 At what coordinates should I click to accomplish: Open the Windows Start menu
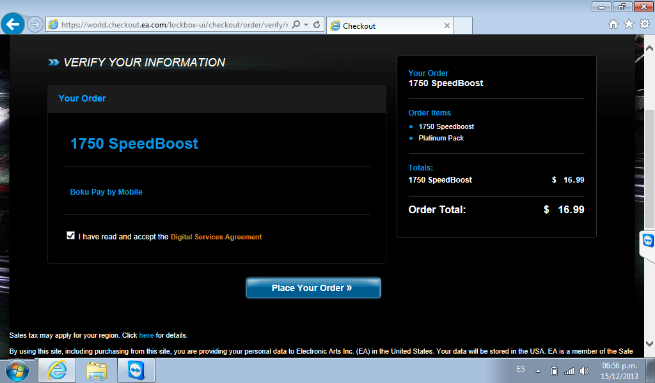pyautogui.click(x=18, y=371)
